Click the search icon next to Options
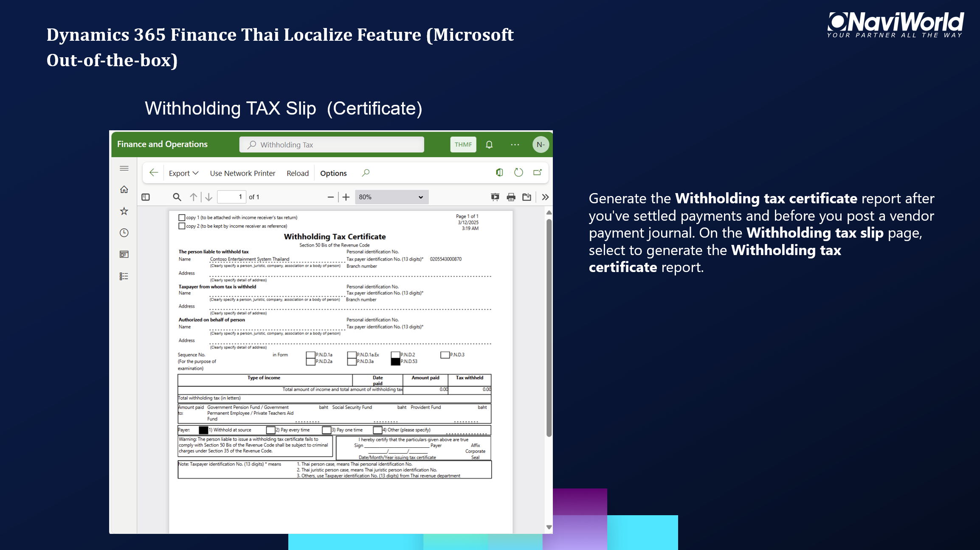This screenshot has height=550, width=980. click(x=366, y=173)
